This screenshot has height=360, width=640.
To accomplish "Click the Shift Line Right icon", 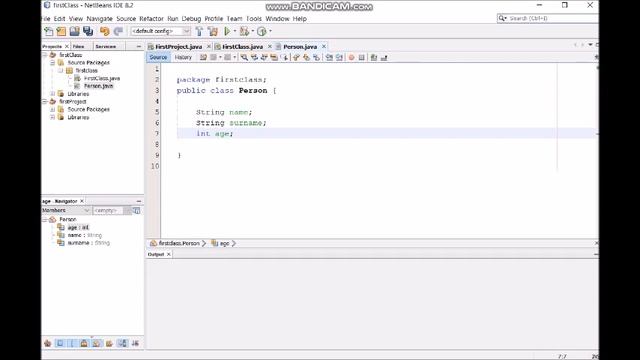I will pyautogui.click(x=339, y=58).
